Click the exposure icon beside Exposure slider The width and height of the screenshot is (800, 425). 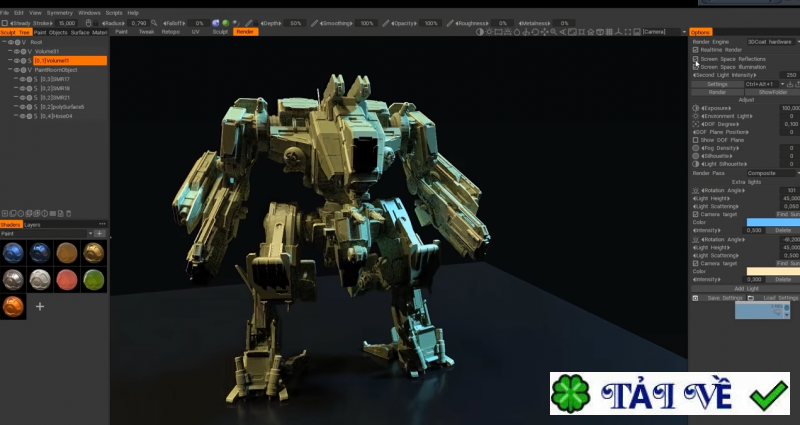(x=695, y=108)
